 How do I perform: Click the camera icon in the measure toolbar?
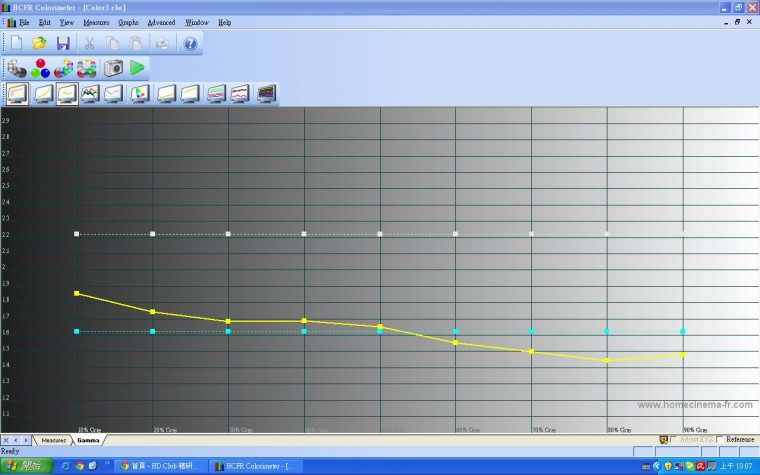(x=113, y=68)
